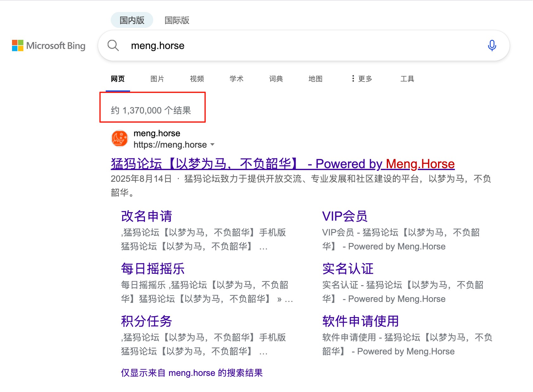Open the 工具 menu
Image resolution: width=533 pixels, height=392 pixels.
(x=407, y=79)
